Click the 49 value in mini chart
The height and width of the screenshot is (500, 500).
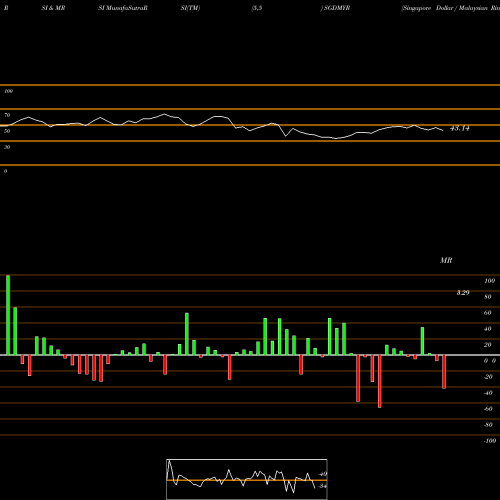tap(323, 474)
